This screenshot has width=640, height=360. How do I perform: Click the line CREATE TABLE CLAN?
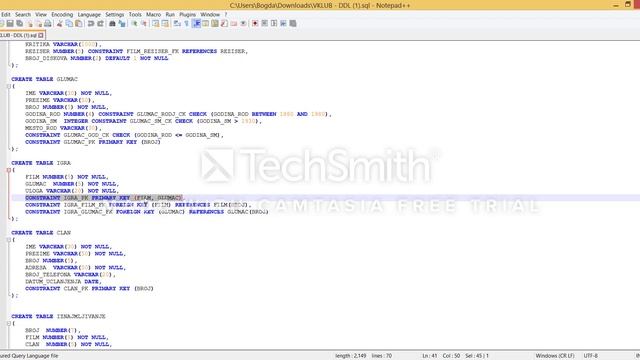(x=41, y=233)
